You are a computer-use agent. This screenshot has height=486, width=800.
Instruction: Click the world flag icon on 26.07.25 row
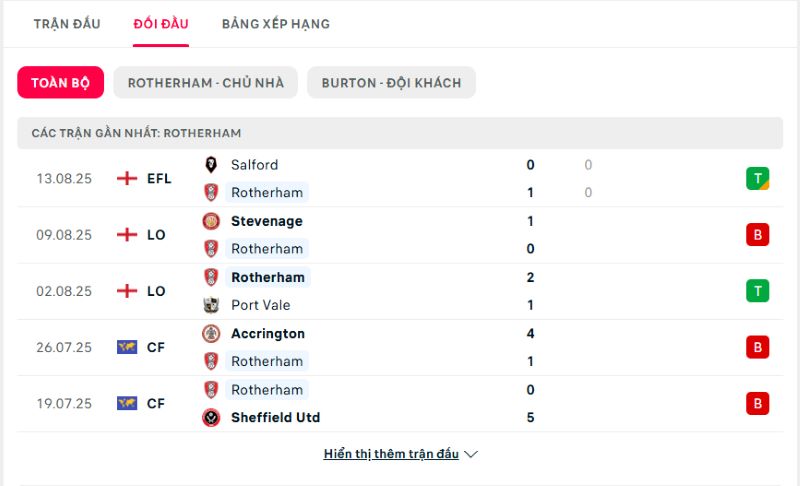127,347
